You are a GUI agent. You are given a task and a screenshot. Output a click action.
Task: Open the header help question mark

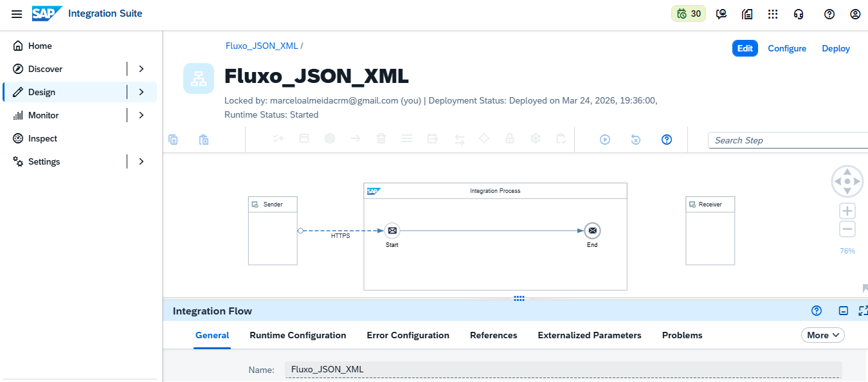click(x=829, y=14)
